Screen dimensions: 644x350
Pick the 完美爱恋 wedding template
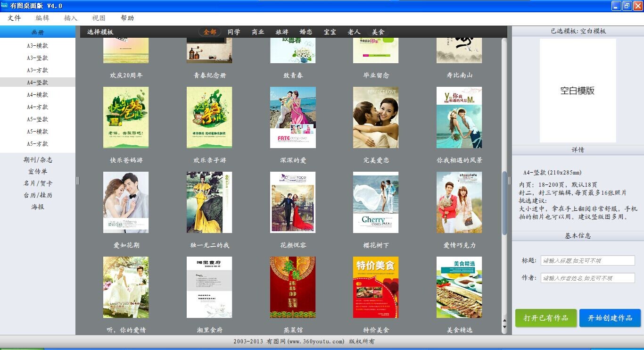tap(376, 117)
